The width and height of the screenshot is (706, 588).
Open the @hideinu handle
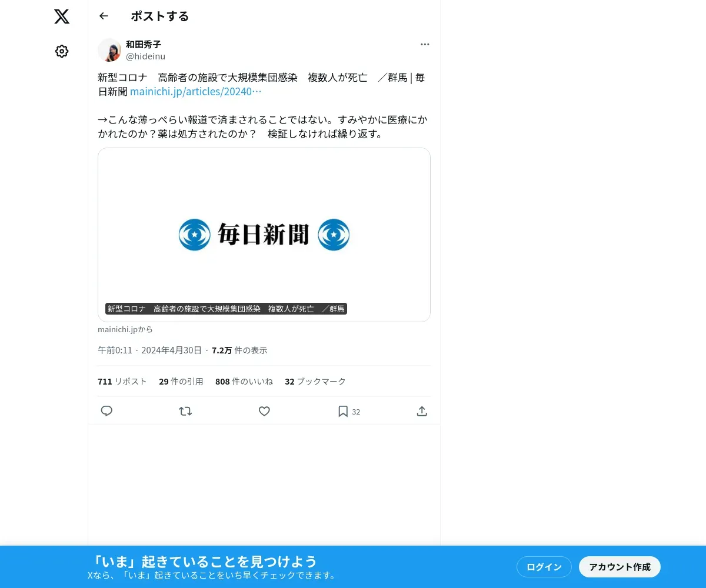tap(145, 56)
